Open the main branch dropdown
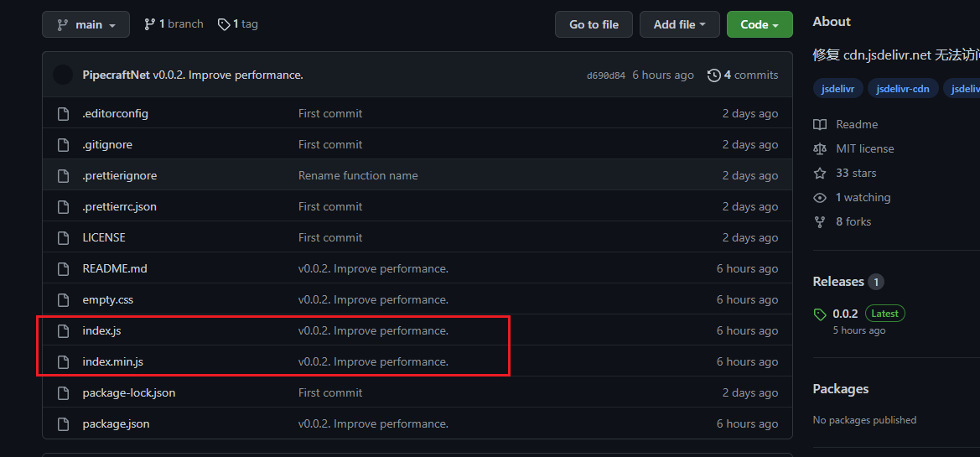 tap(86, 24)
